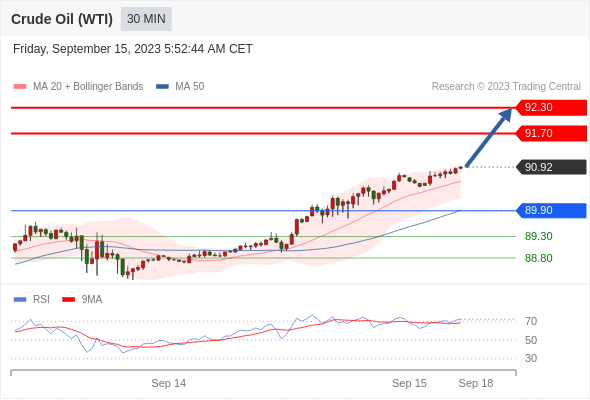Click the MA 50 blue legend swatch
Image resolution: width=590 pixels, height=400 pixels.
(163, 87)
